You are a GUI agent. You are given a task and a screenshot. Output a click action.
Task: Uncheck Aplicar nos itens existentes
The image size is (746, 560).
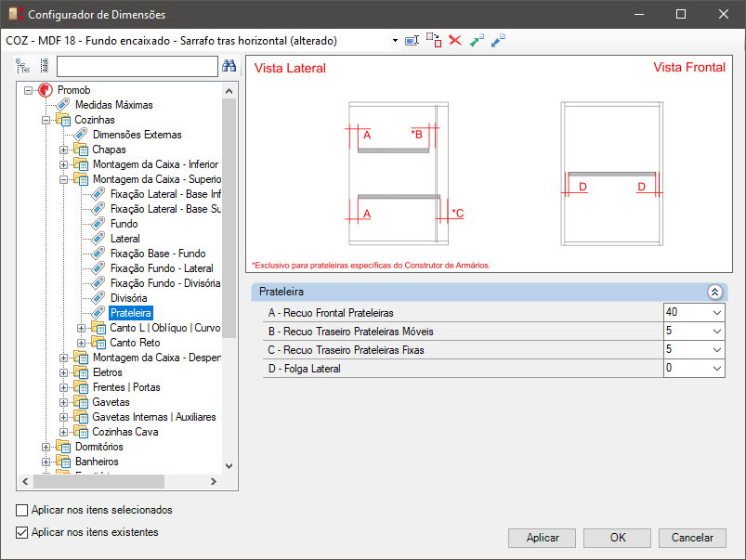pos(22,532)
